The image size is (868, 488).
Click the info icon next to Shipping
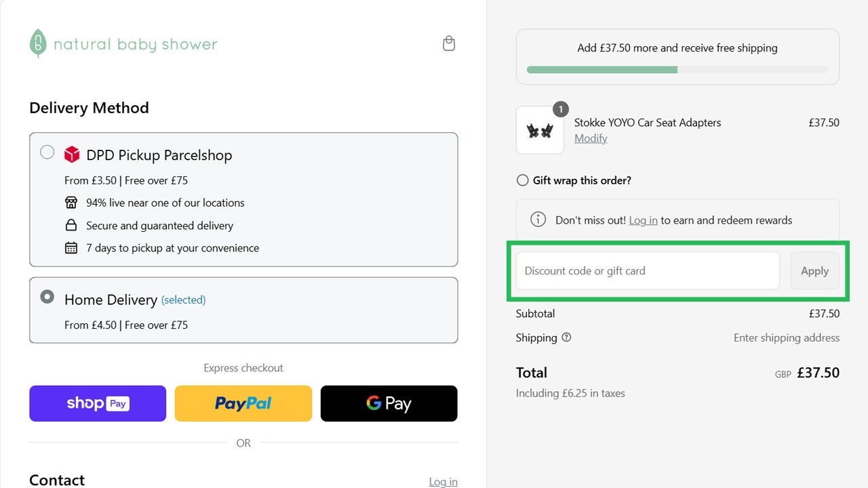coord(567,337)
